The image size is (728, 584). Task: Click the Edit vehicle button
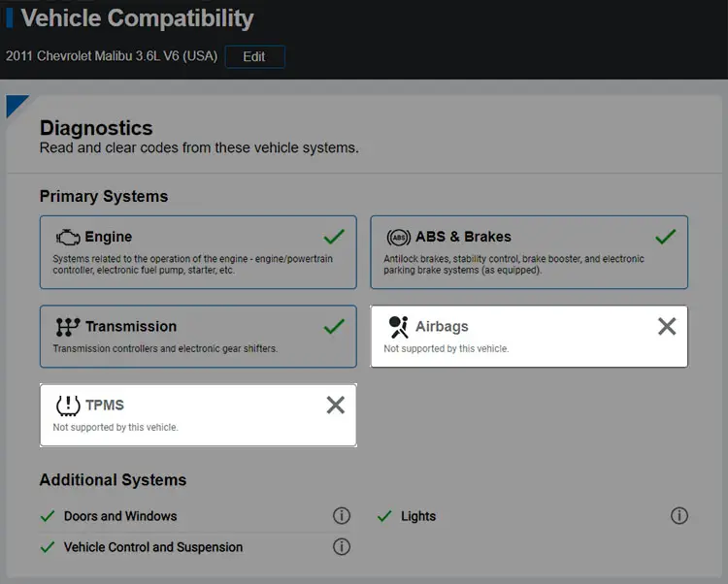255,56
